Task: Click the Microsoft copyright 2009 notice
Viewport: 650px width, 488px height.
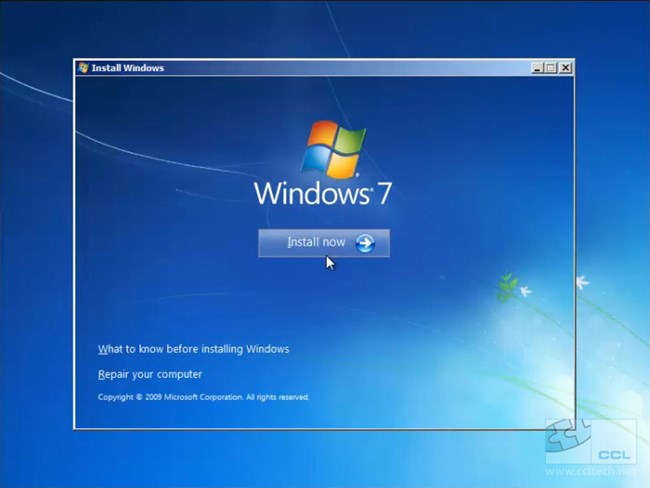Action: tap(204, 397)
